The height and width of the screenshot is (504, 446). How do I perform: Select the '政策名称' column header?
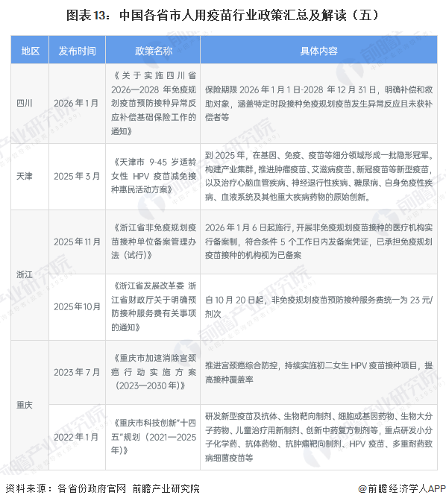pyautogui.click(x=153, y=51)
